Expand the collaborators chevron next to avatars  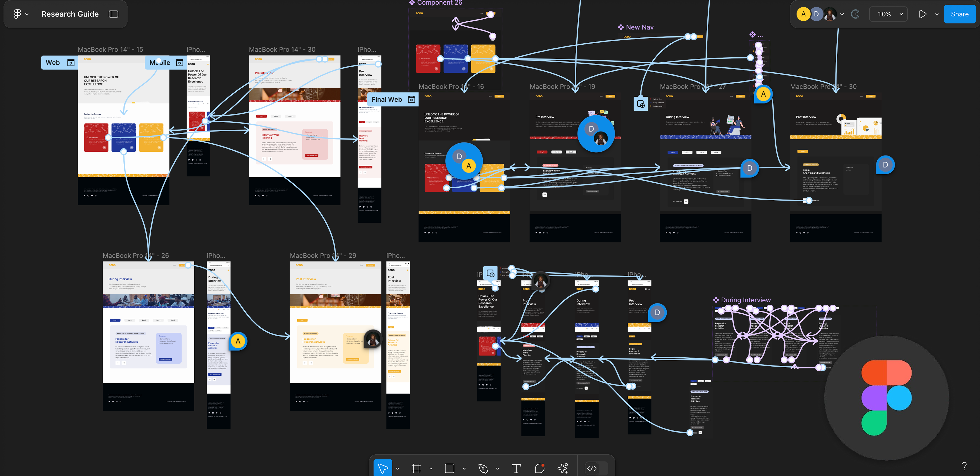842,14
